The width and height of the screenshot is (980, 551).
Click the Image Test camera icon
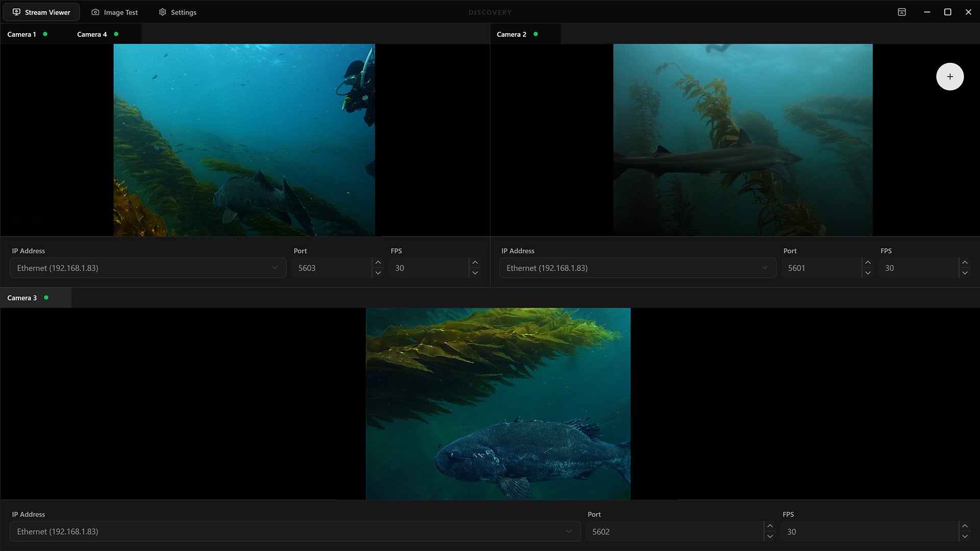95,12
